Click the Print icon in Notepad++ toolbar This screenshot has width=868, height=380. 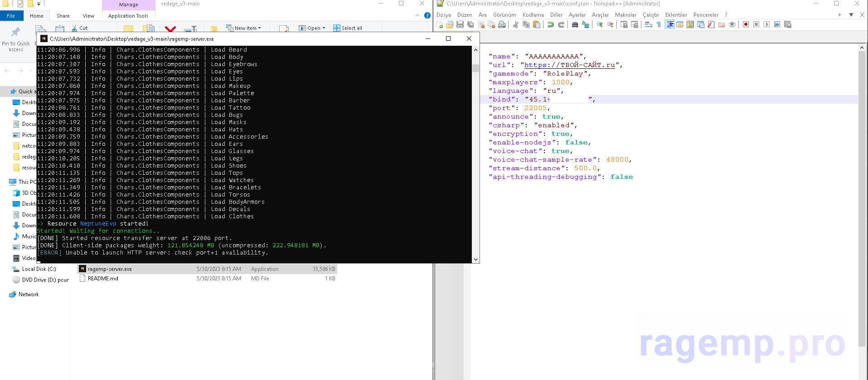pyautogui.click(x=502, y=25)
